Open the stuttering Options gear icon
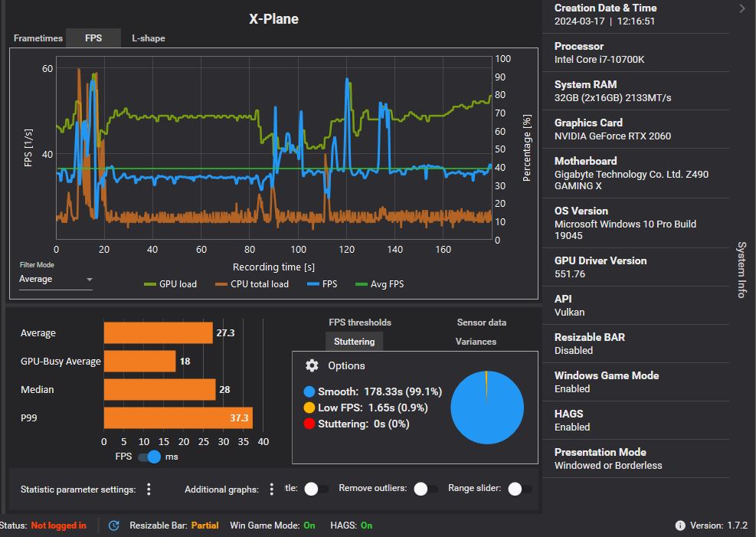756x537 pixels. pyautogui.click(x=312, y=365)
